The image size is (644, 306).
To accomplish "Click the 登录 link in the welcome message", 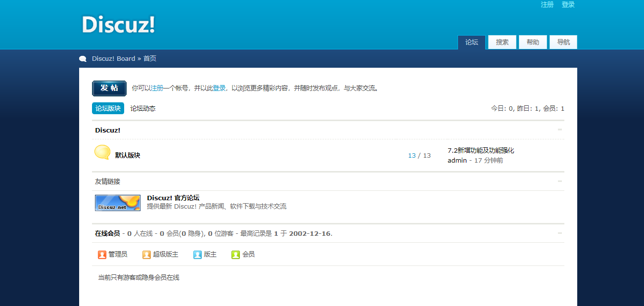I will point(219,88).
